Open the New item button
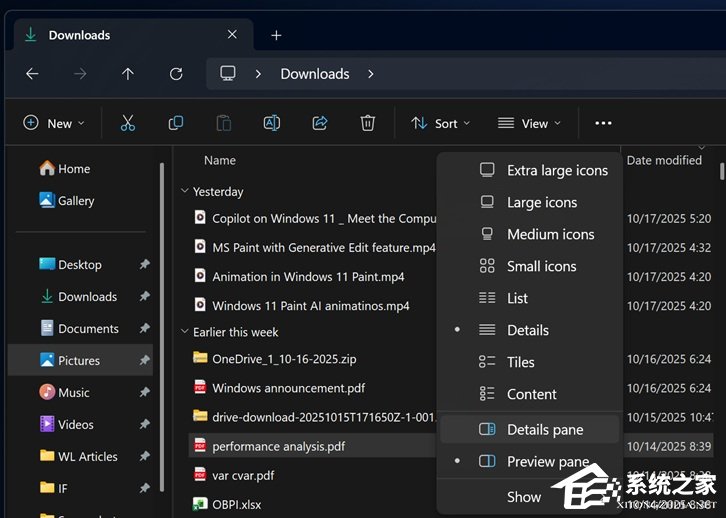Viewport: 726px width, 518px height. 54,123
